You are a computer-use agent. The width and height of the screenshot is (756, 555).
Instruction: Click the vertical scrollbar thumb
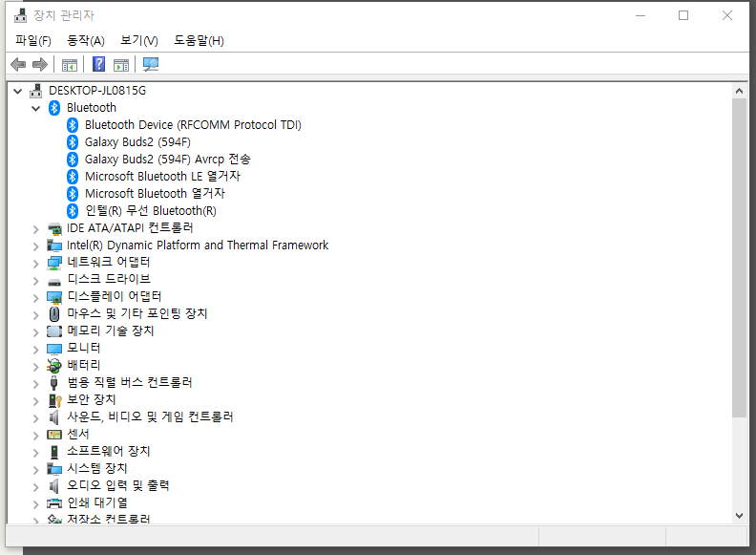[x=739, y=258]
